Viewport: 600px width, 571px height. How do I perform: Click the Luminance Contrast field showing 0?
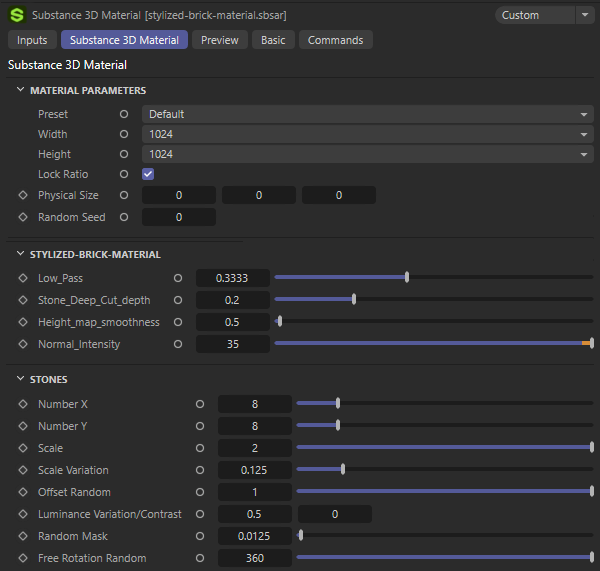point(335,514)
